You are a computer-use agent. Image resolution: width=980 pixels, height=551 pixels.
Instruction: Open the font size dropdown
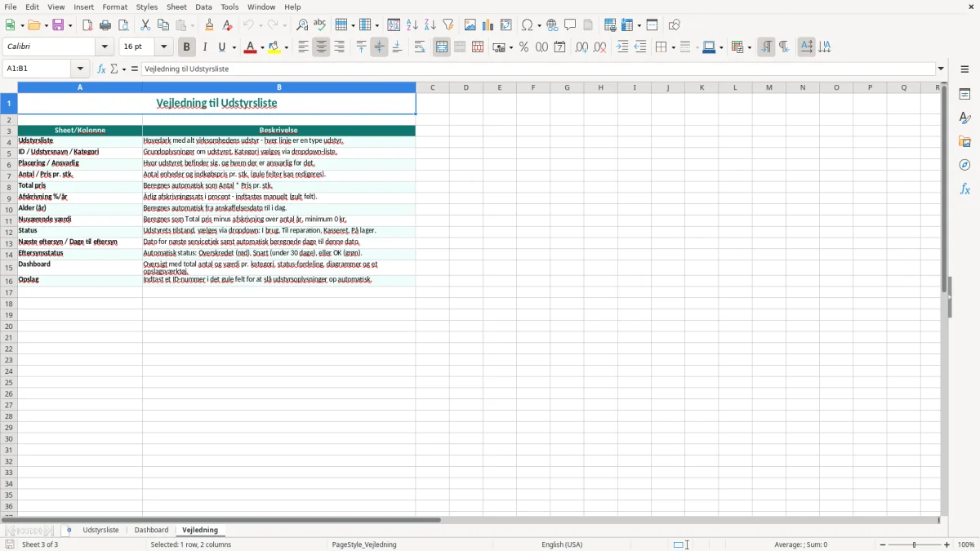coord(164,47)
